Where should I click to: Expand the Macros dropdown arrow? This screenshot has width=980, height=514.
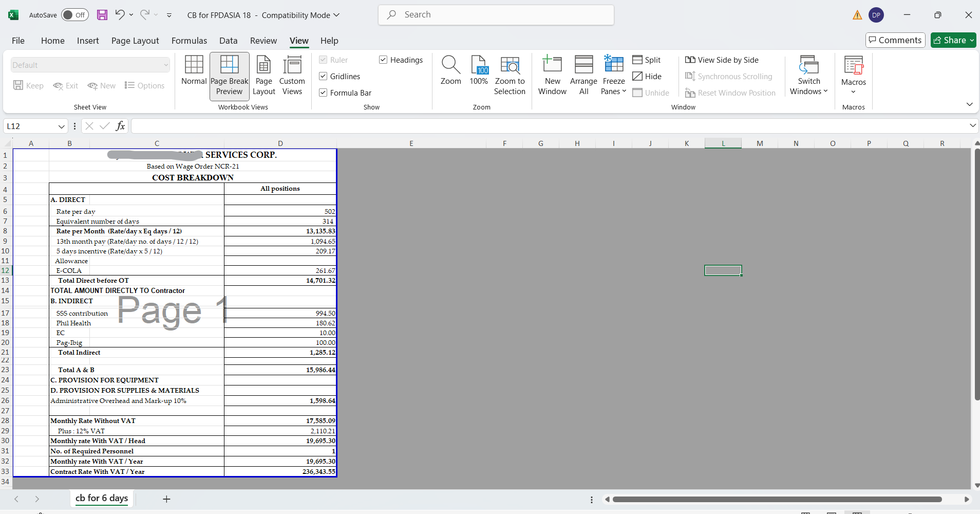click(x=854, y=92)
